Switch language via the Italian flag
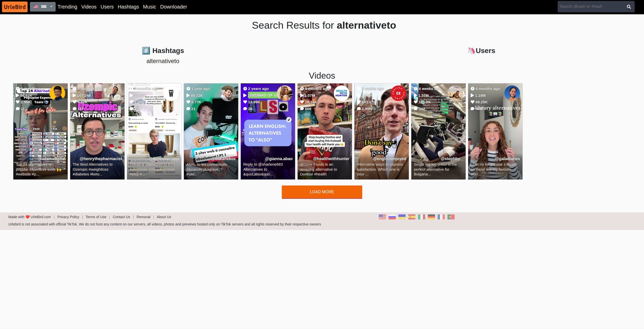This screenshot has width=644, height=329. (x=422, y=217)
